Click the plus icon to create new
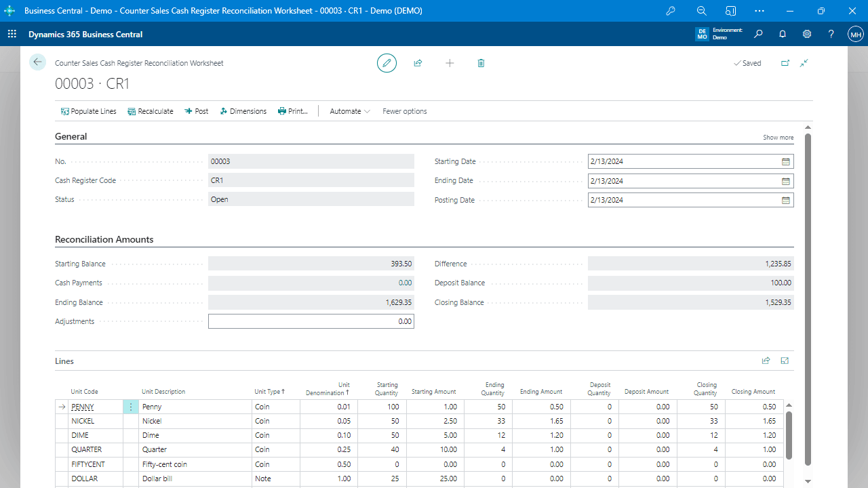The height and width of the screenshot is (488, 868). [450, 63]
